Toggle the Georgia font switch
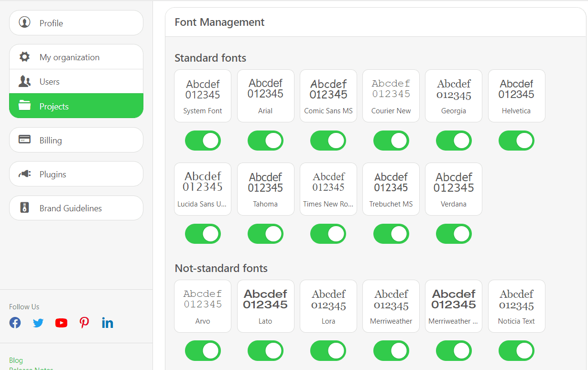This screenshot has width=588, height=370. click(454, 141)
